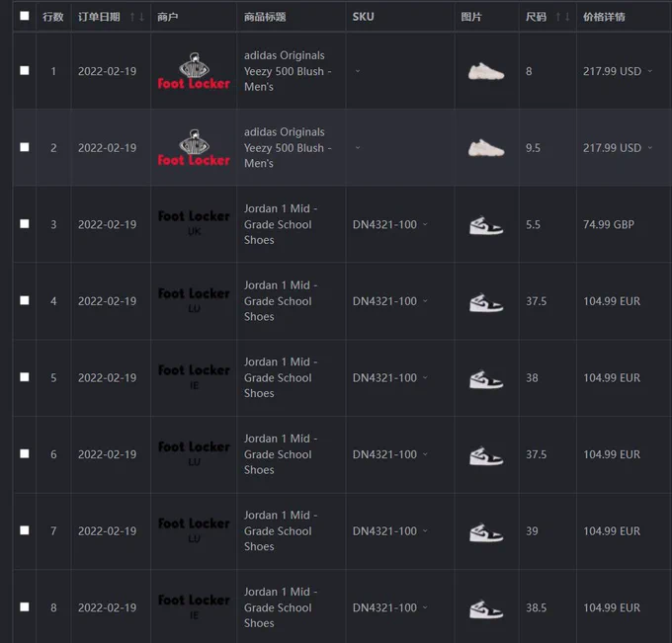Viewport: 672px width, 643px height.
Task: Click the size 39 cell
Action: 532,531
